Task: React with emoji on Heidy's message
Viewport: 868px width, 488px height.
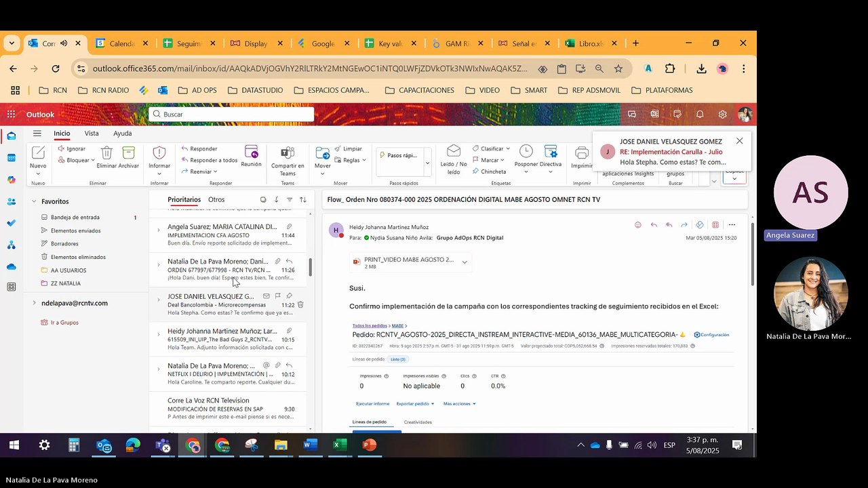Action: coord(637,225)
